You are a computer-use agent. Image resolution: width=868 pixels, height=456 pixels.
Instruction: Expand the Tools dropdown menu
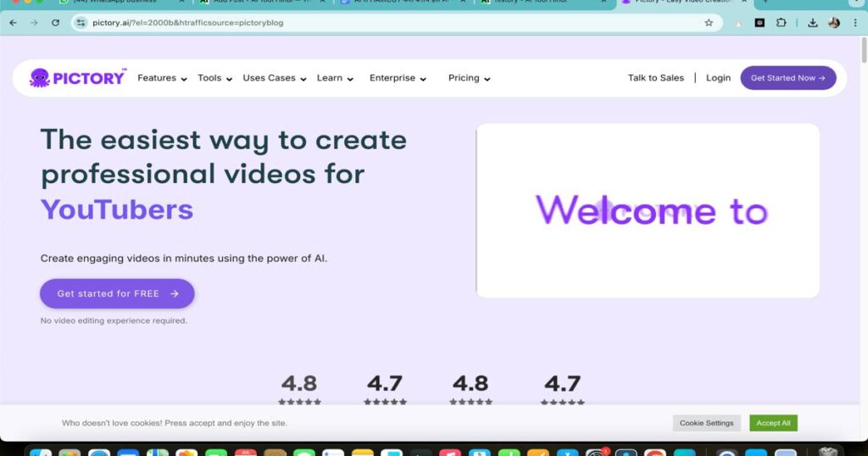coord(214,78)
